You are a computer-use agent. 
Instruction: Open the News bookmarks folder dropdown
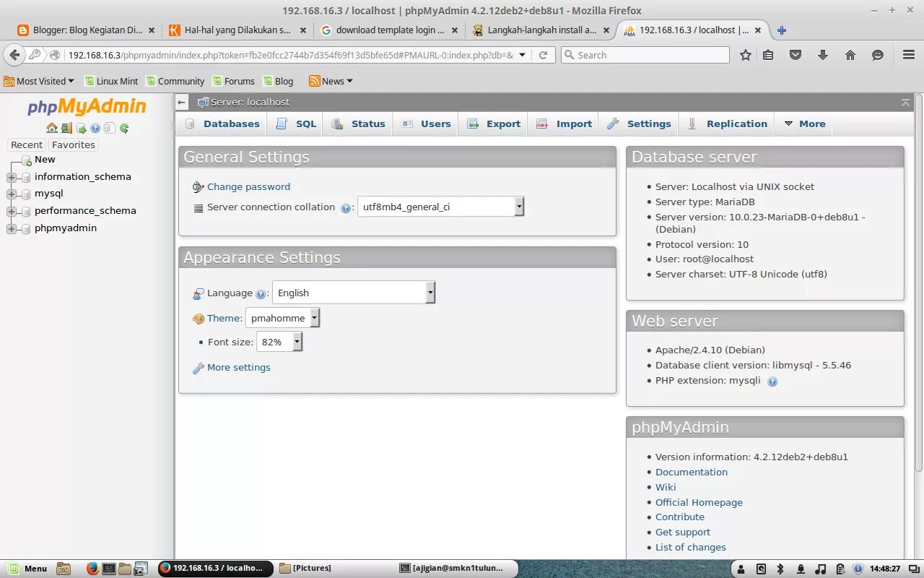coord(331,81)
